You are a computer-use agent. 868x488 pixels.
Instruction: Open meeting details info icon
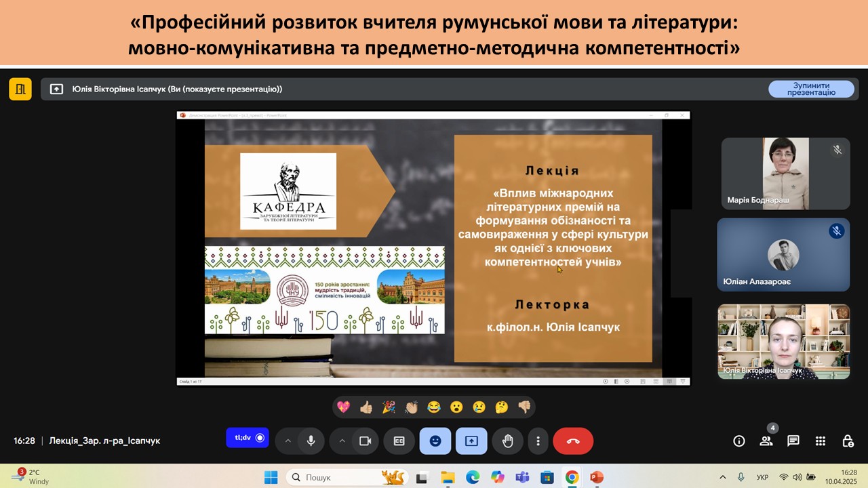[739, 441]
